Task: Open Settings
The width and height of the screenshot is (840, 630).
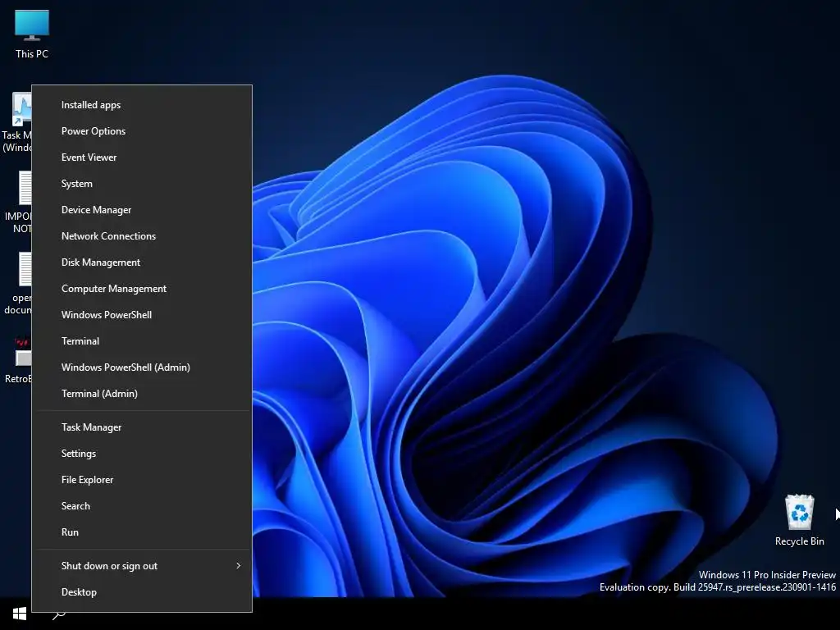Action: 142,454
